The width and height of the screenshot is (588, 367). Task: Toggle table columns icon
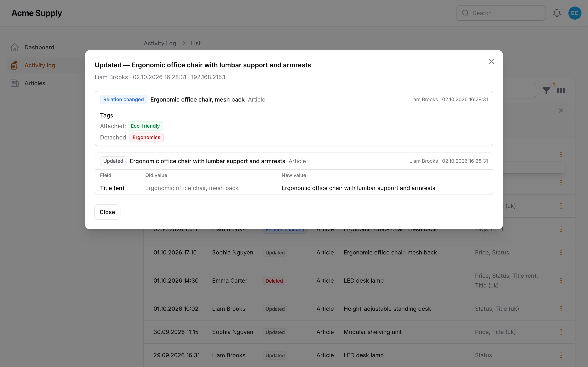click(561, 91)
